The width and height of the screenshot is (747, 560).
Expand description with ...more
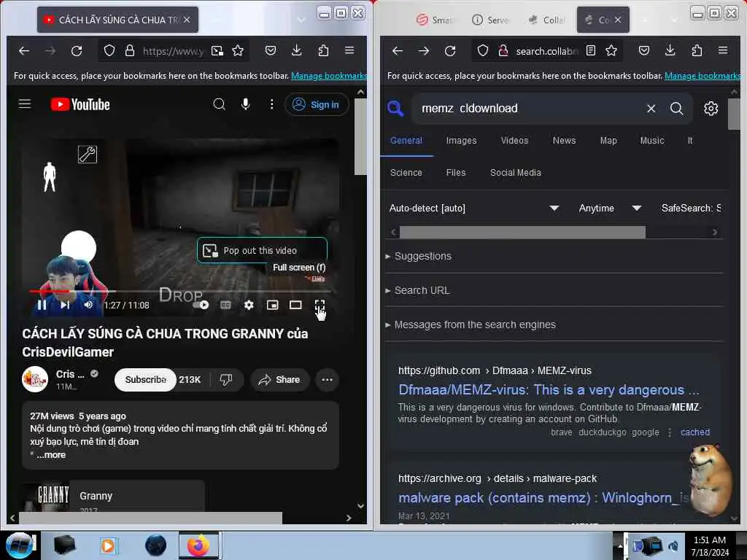click(x=51, y=455)
